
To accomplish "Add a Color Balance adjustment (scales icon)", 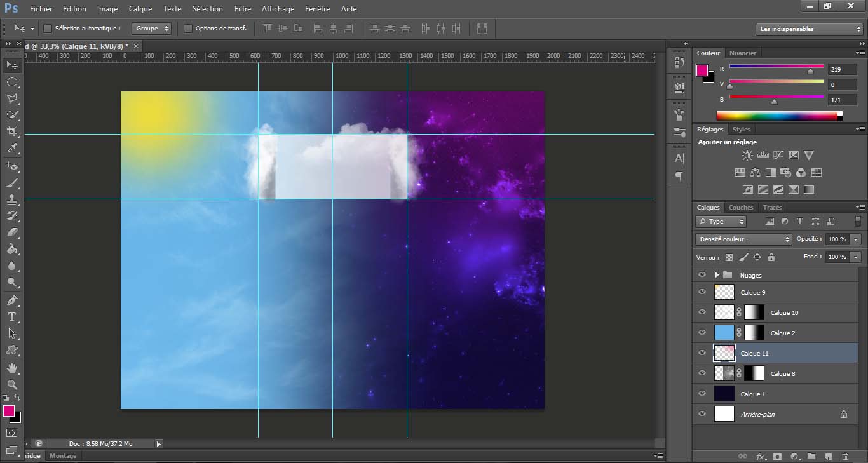I will (755, 172).
